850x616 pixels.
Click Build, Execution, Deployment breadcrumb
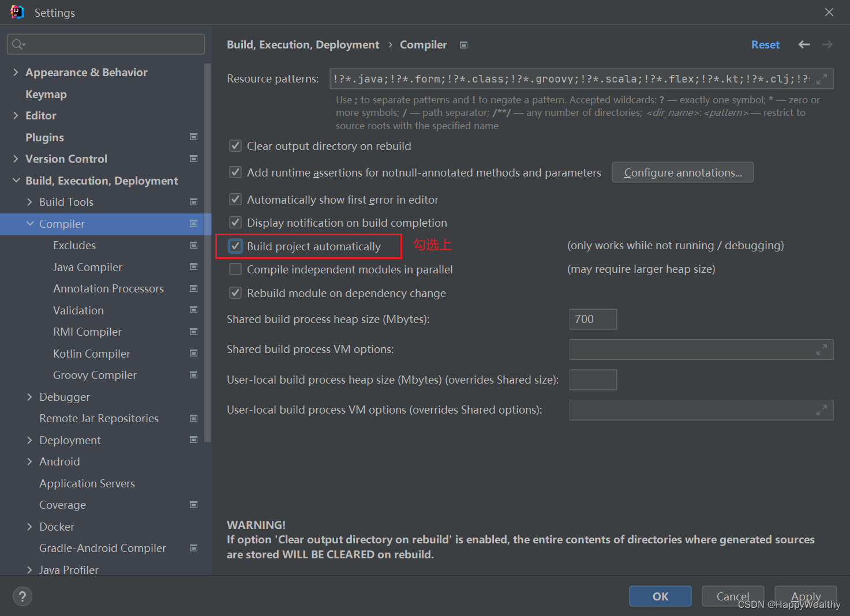(x=303, y=44)
